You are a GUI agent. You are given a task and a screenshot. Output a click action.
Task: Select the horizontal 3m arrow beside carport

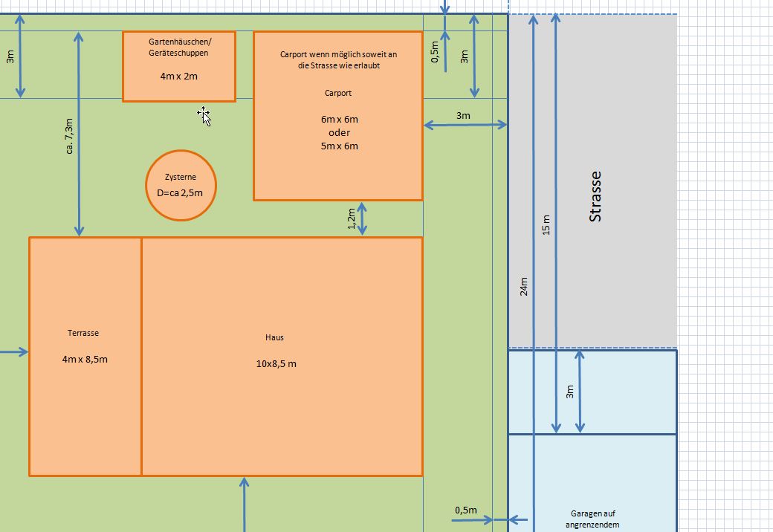465,125
